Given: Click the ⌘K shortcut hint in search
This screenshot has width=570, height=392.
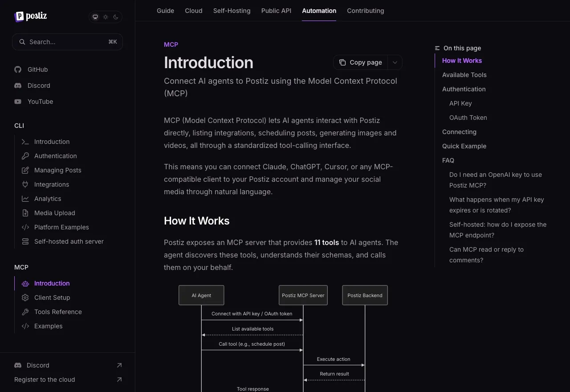Looking at the screenshot, I should (x=113, y=42).
